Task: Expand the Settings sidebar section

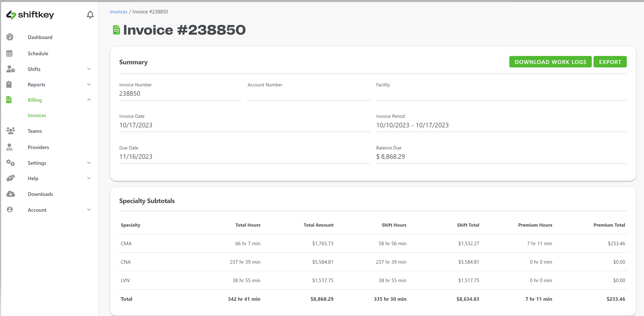Action: pos(89,163)
